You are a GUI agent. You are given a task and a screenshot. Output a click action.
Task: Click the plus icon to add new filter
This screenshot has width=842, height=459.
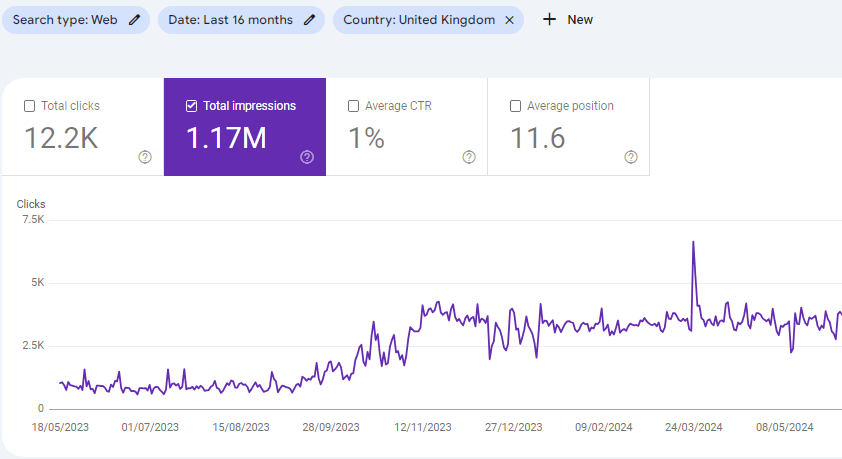549,20
